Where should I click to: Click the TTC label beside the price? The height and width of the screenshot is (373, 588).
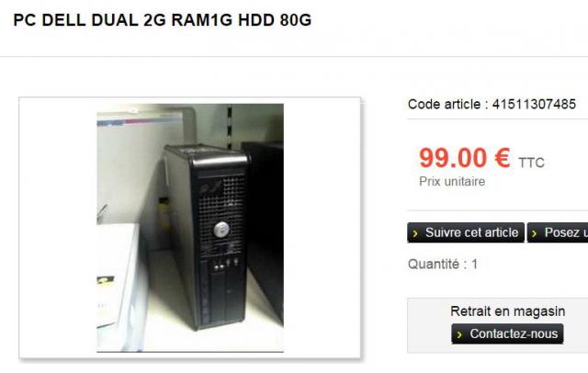point(531,163)
